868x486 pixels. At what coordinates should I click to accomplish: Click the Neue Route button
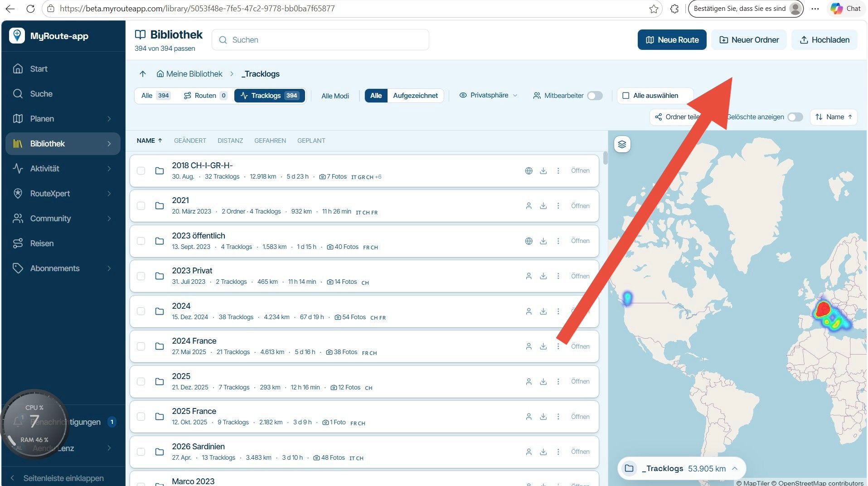[672, 40]
